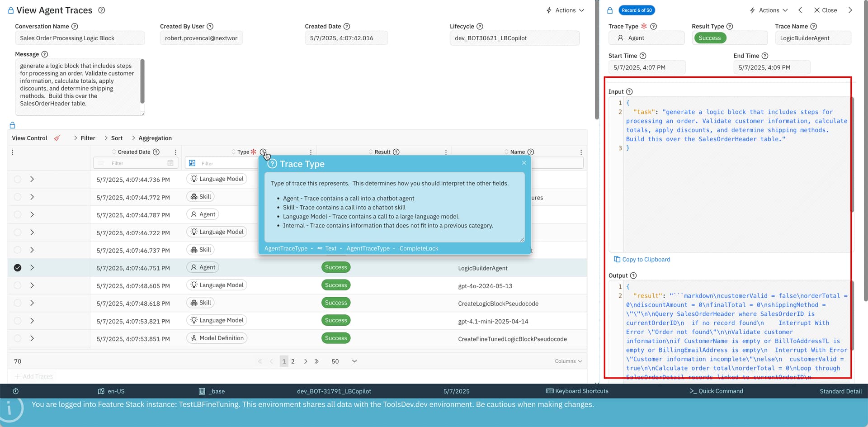Open Quick Command in status bar
This screenshot has width=868, height=427.
[716, 391]
